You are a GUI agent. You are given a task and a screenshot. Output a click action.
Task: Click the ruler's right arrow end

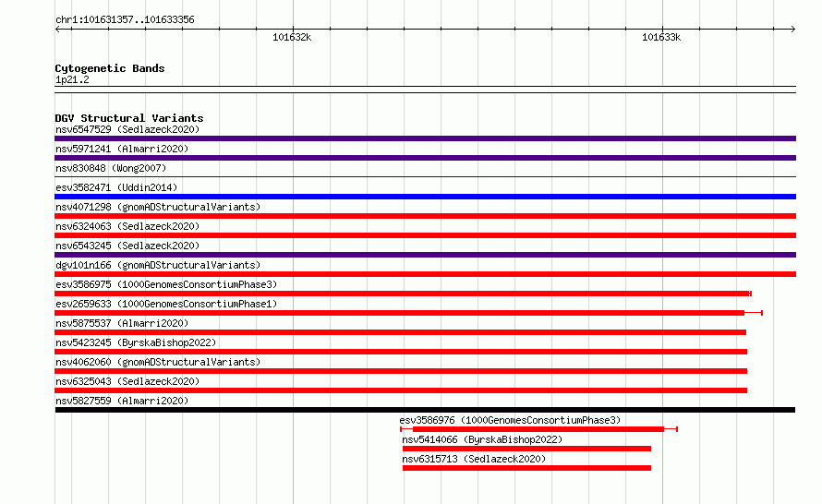pyautogui.click(x=793, y=29)
